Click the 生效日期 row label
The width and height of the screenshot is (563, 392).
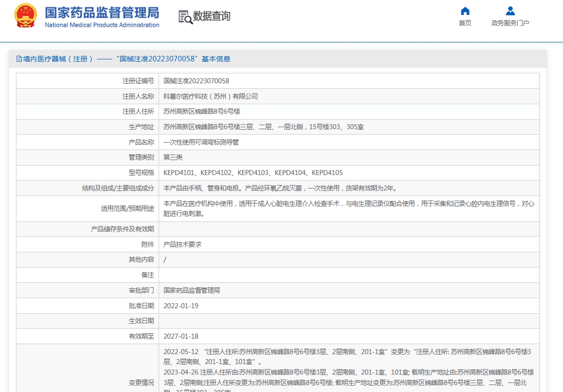[142, 321]
